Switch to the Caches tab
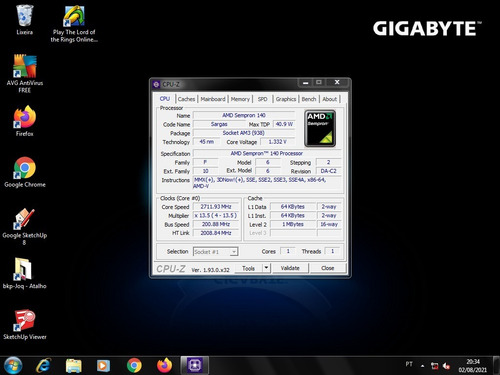This screenshot has width=500, height=375. tap(186, 99)
